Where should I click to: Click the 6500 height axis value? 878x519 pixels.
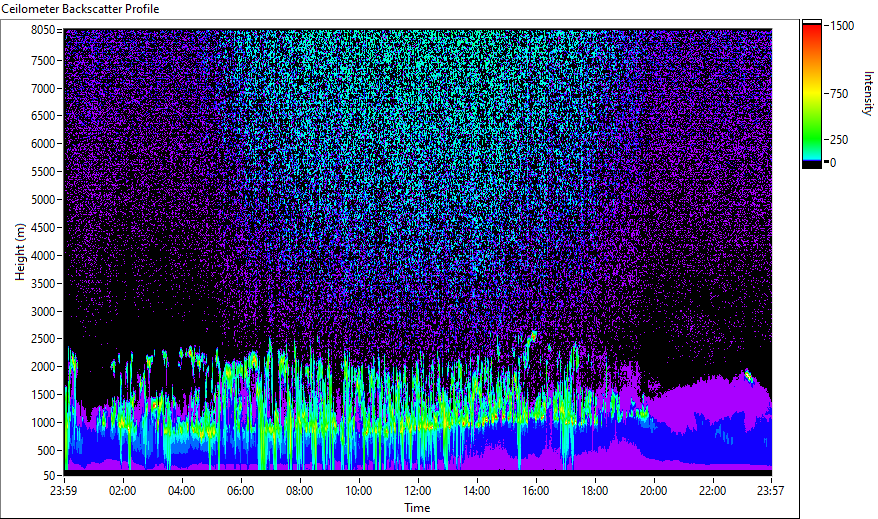click(x=43, y=116)
